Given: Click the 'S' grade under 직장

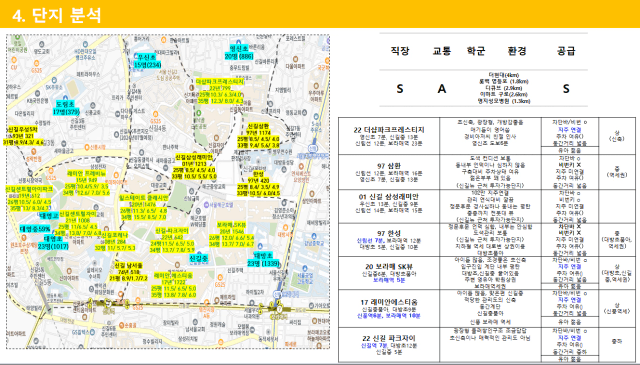Looking at the screenshot, I should tap(400, 89).
